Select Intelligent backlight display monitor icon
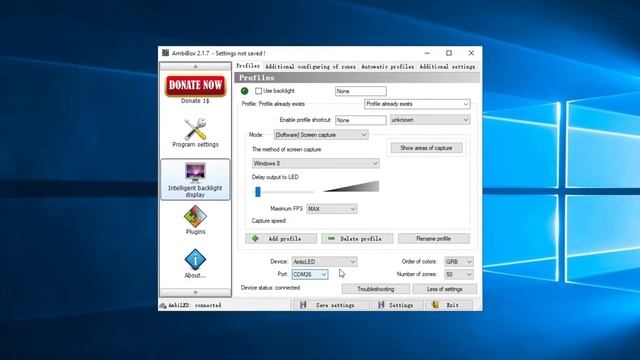This screenshot has width=640, height=360. [x=195, y=173]
